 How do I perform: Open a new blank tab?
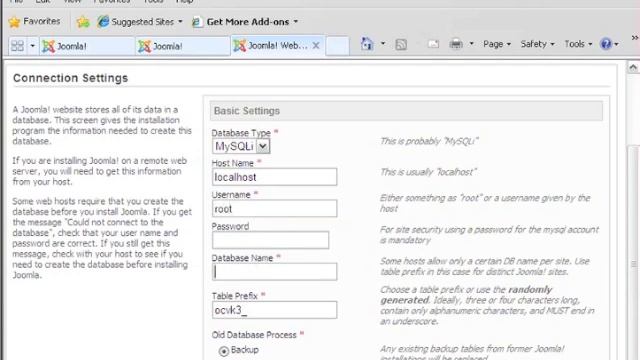(x=337, y=46)
